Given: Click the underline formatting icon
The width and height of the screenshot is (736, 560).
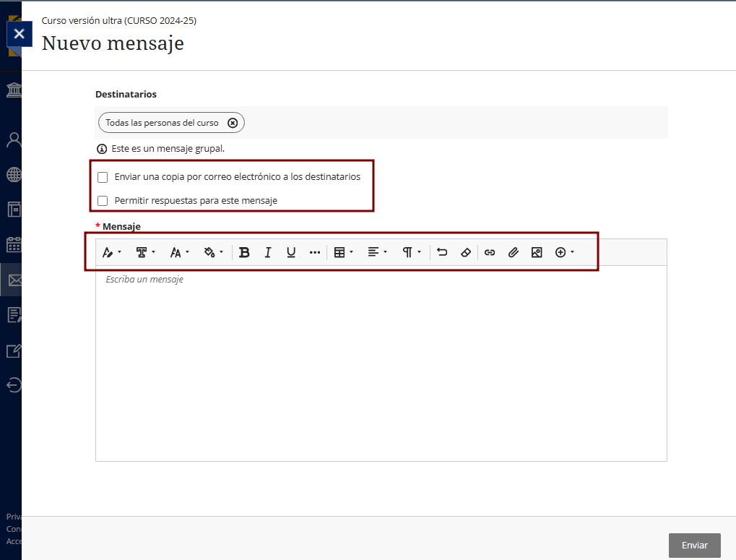Looking at the screenshot, I should pos(291,252).
